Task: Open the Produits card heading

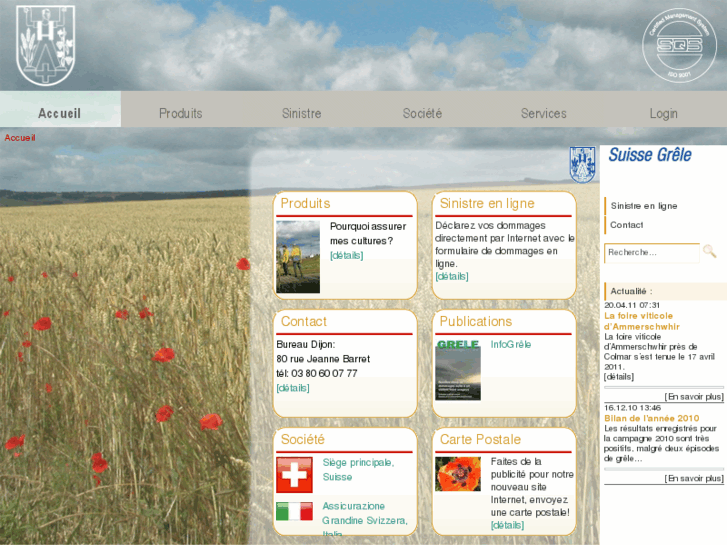Action: point(306,204)
